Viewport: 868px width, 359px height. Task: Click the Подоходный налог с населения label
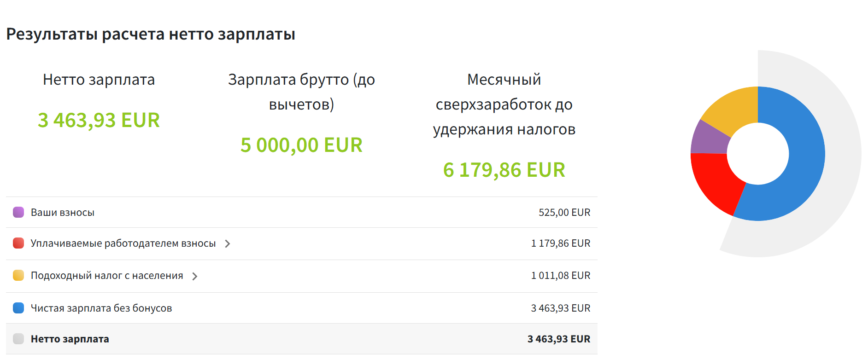coord(106,275)
